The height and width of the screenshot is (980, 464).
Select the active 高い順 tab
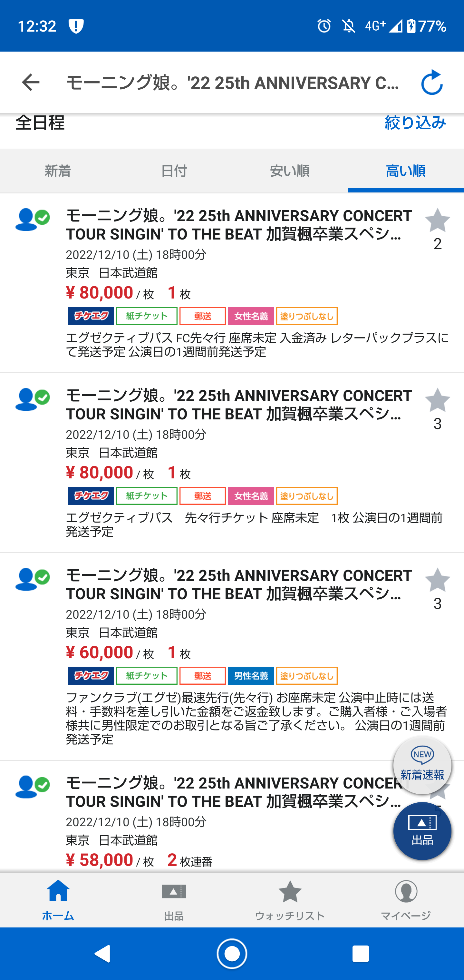coord(406,171)
